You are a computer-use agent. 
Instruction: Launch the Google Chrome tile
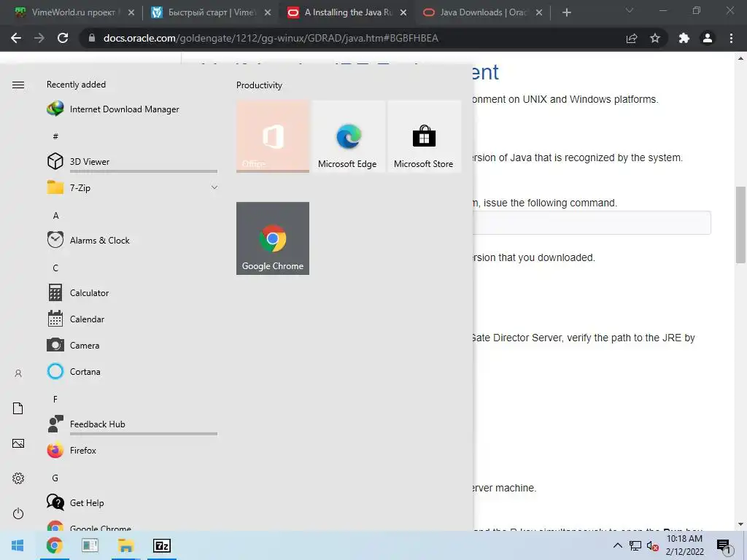pos(273,238)
